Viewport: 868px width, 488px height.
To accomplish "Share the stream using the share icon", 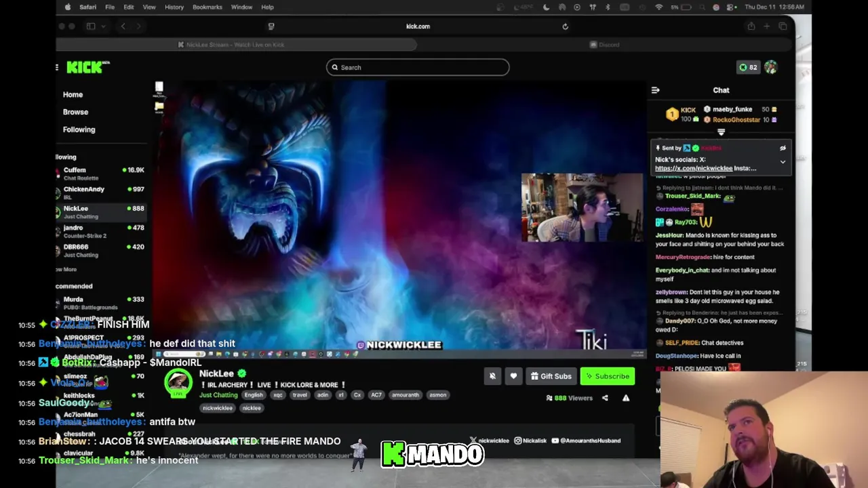I will [605, 399].
